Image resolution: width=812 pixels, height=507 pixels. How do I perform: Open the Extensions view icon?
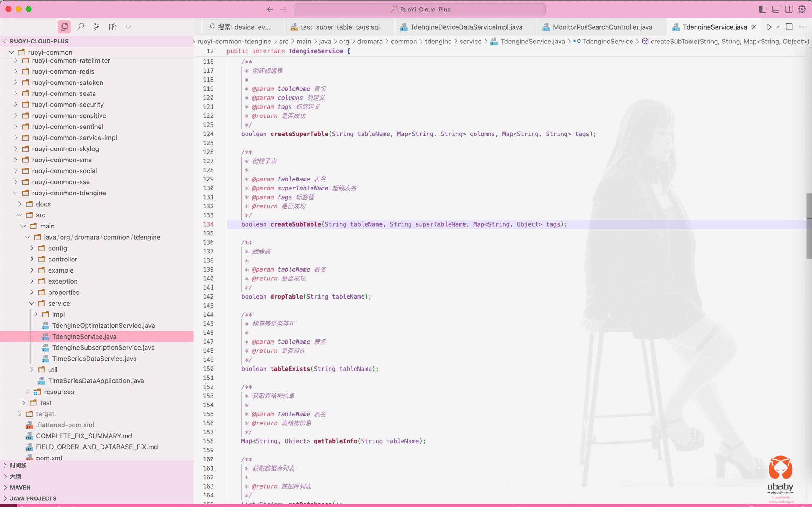pyautogui.click(x=113, y=27)
